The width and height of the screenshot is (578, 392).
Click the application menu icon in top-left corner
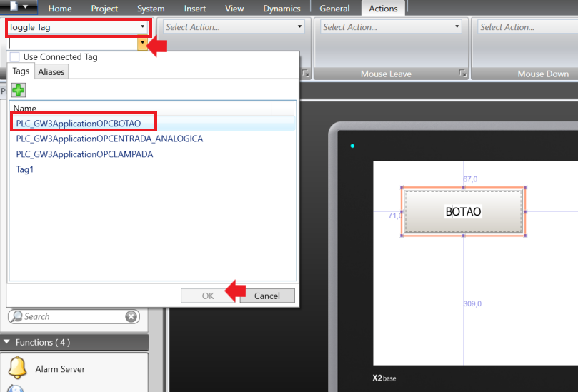point(19,7)
